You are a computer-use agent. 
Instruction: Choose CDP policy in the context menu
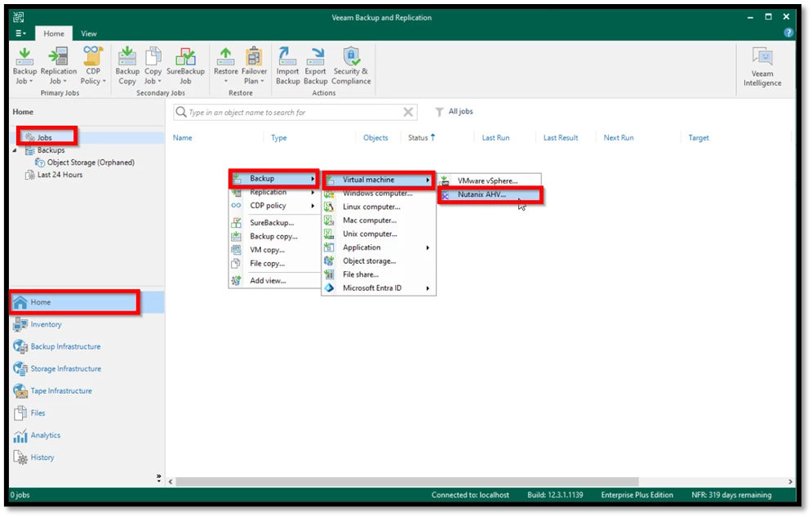click(274, 206)
